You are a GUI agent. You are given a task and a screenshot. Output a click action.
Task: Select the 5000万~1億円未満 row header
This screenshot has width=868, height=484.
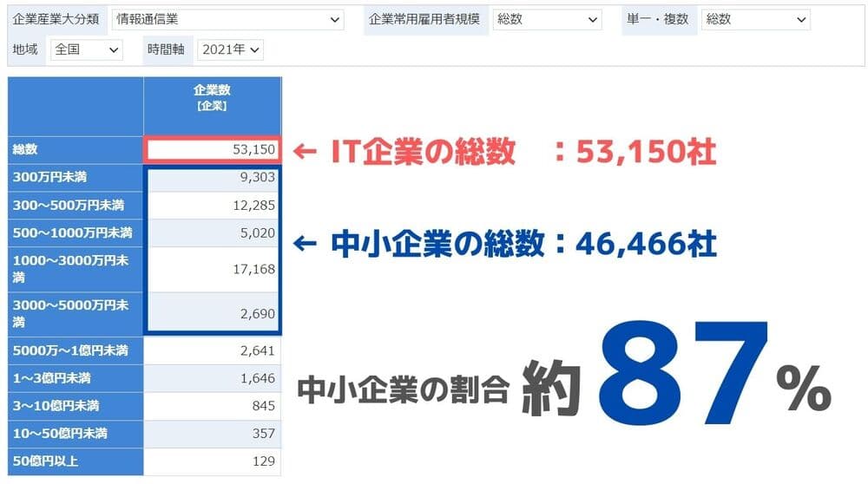coord(76,350)
